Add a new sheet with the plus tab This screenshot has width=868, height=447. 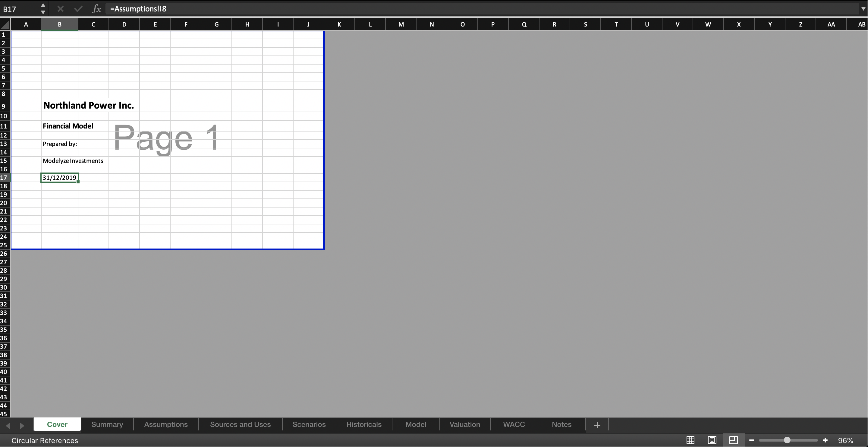click(597, 425)
